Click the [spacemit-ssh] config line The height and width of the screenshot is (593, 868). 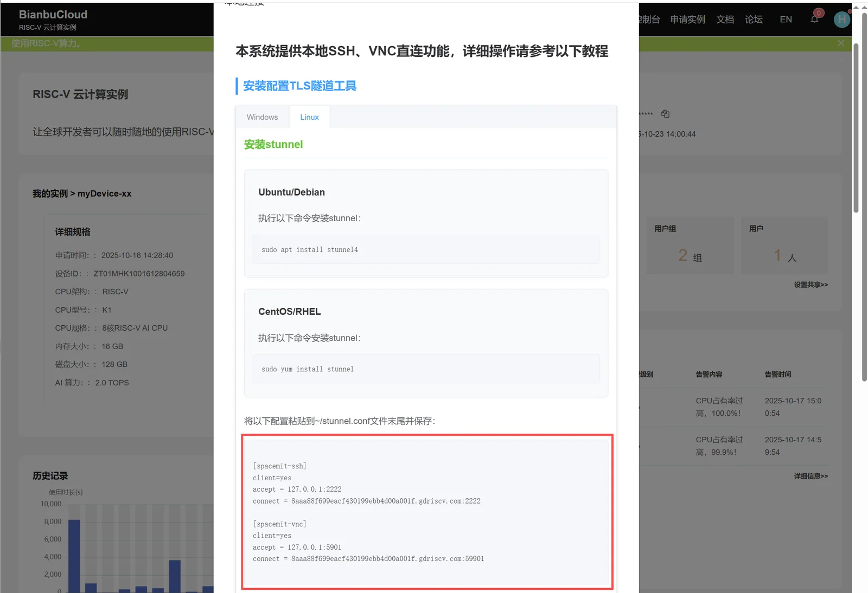[x=279, y=466]
